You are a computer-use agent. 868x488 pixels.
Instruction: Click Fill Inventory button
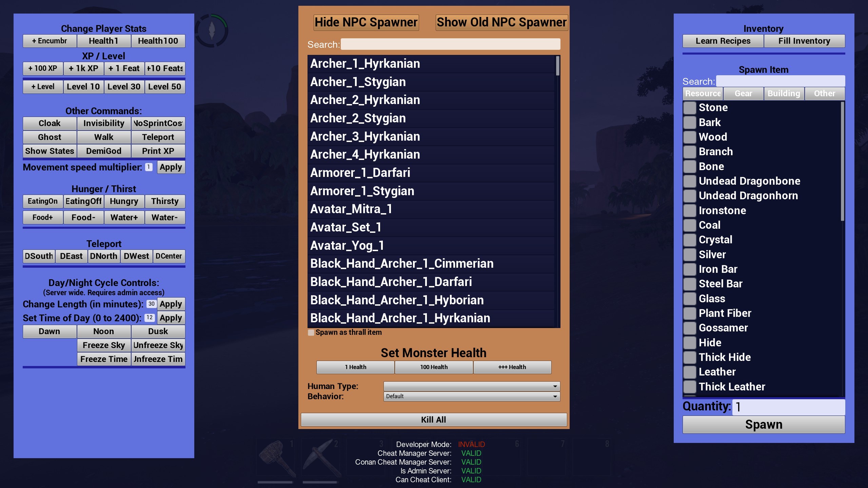pyautogui.click(x=804, y=41)
